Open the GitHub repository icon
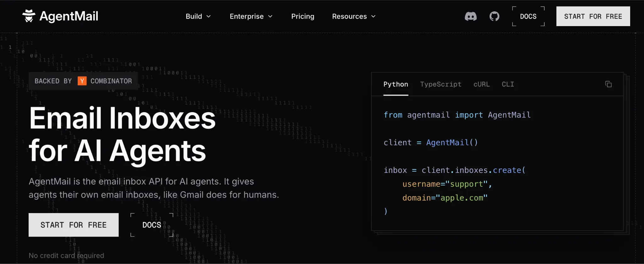This screenshot has width=644, height=264. [494, 16]
